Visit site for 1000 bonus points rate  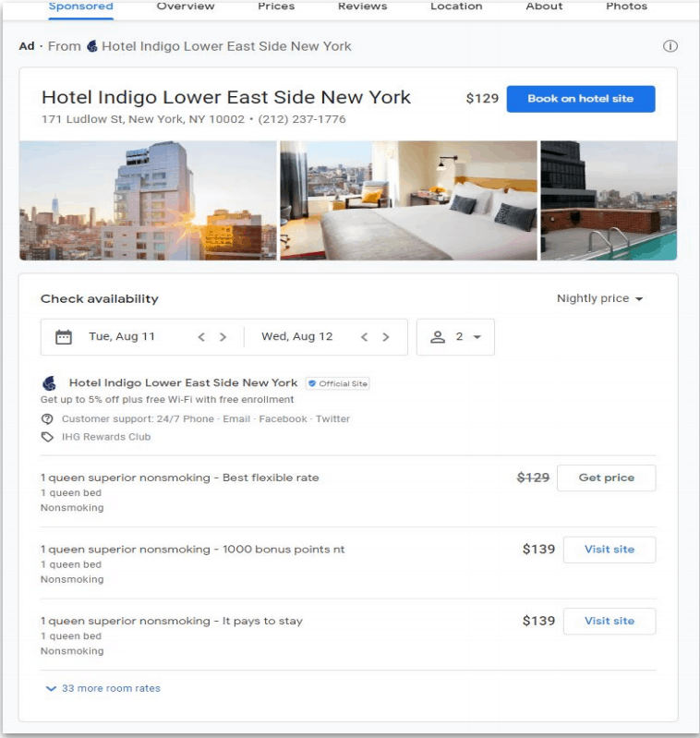(x=609, y=550)
